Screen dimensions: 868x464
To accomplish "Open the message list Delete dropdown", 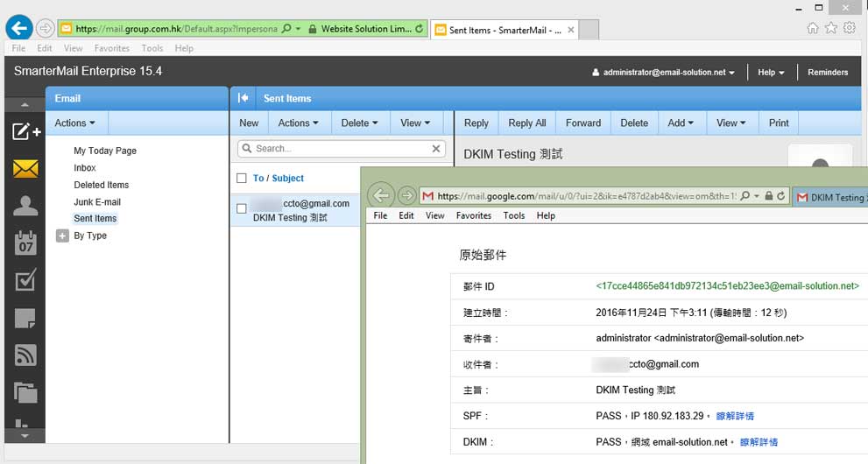I will pyautogui.click(x=359, y=123).
